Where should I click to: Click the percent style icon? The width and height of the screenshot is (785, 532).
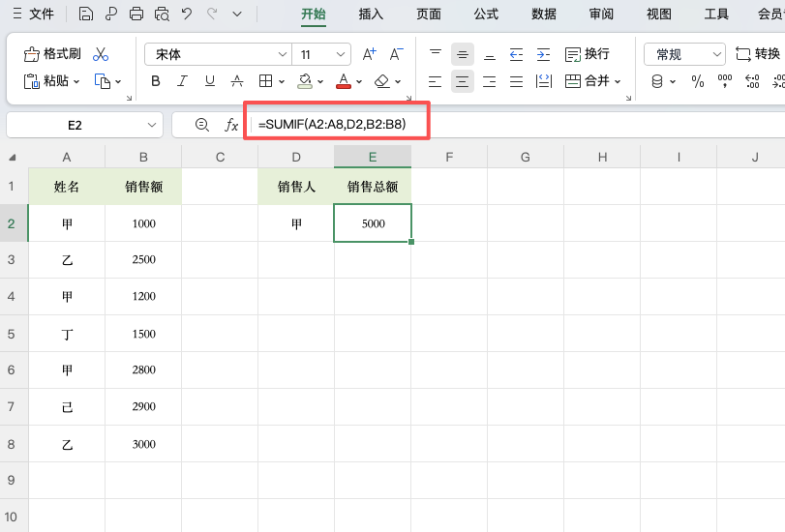(697, 81)
